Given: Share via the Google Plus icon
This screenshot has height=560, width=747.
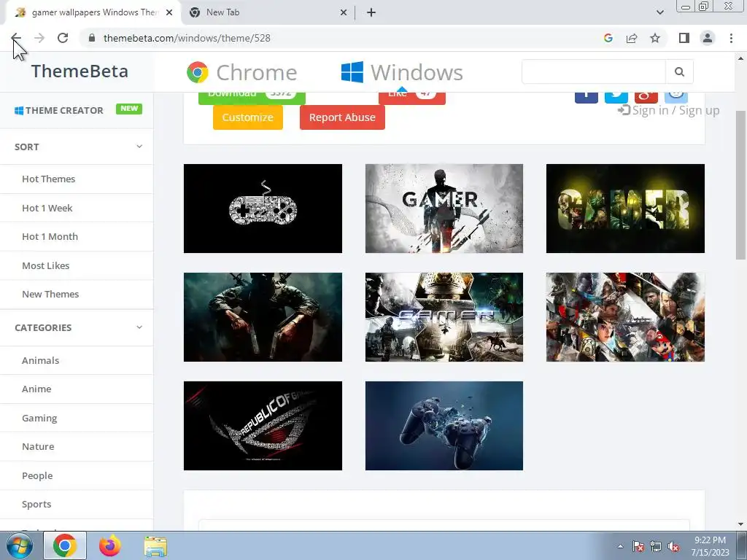Looking at the screenshot, I should (646, 96).
